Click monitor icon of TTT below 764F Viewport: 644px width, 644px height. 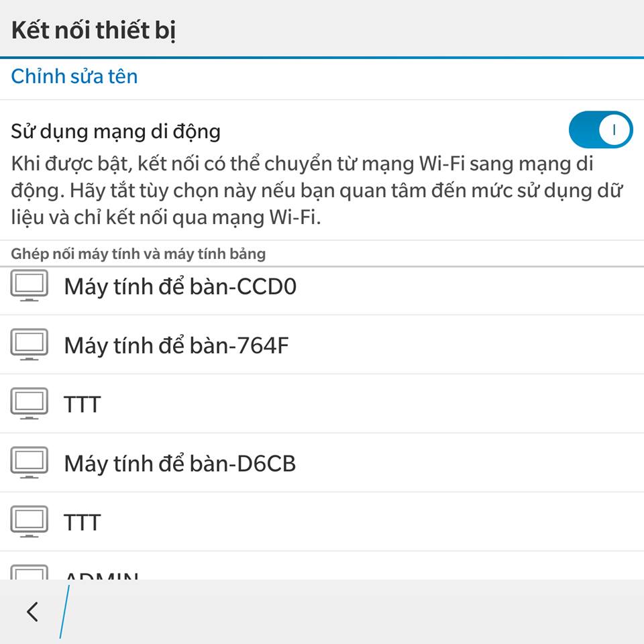coord(29,404)
